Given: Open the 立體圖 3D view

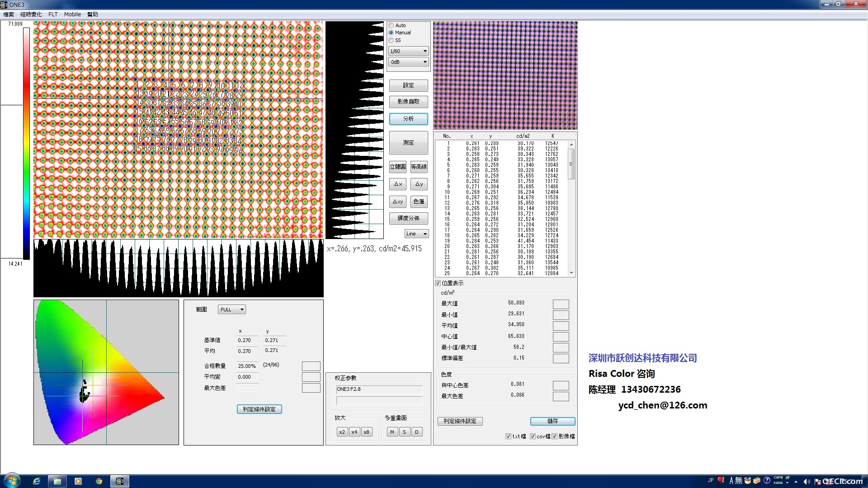Looking at the screenshot, I should tap(398, 167).
